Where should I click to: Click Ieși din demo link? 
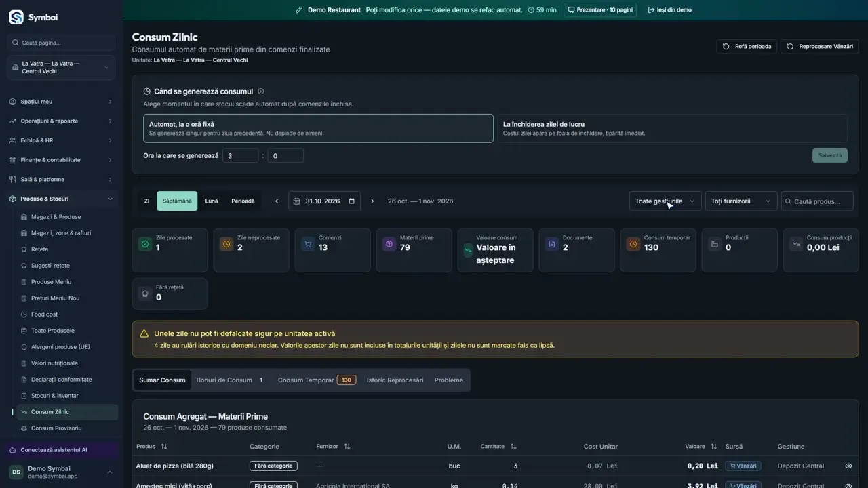(x=669, y=10)
